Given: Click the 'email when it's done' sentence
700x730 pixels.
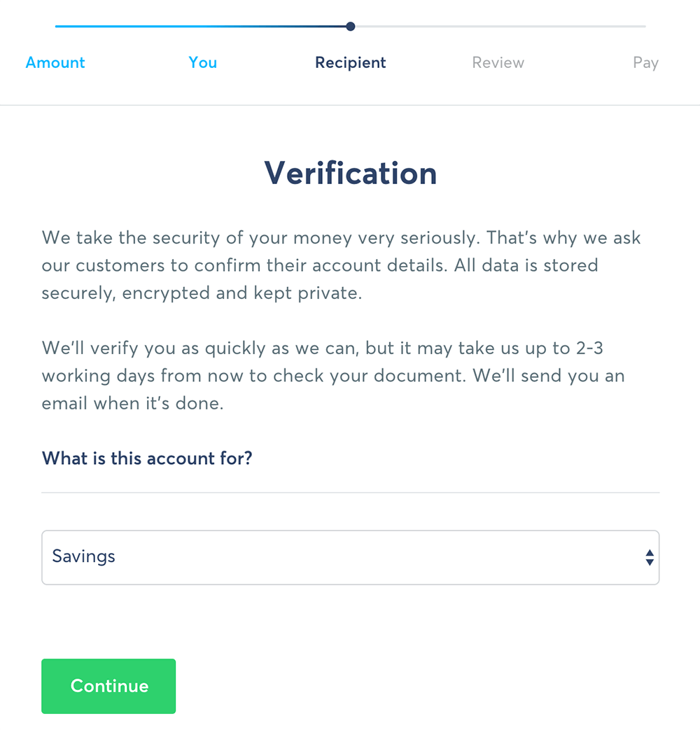Looking at the screenshot, I should click(x=133, y=404).
